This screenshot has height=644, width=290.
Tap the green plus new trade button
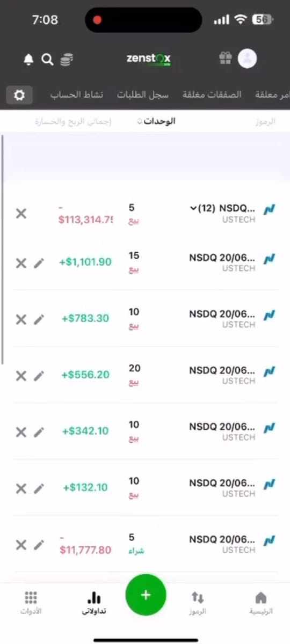click(146, 595)
